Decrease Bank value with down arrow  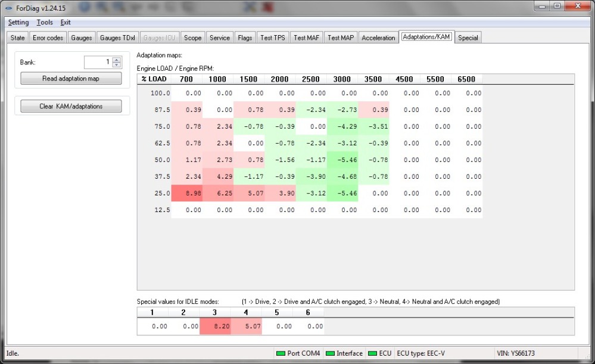(117, 65)
